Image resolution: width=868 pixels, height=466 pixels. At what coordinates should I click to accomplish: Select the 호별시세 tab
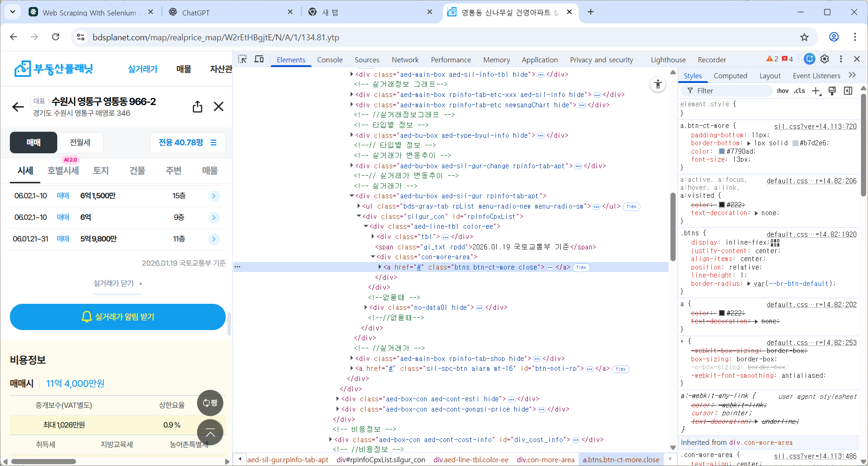coord(63,171)
